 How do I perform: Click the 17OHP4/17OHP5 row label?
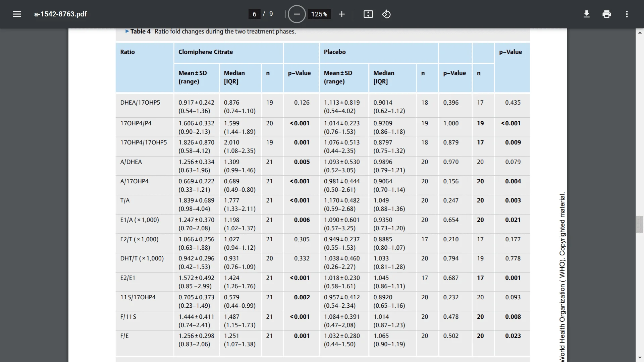click(x=144, y=142)
